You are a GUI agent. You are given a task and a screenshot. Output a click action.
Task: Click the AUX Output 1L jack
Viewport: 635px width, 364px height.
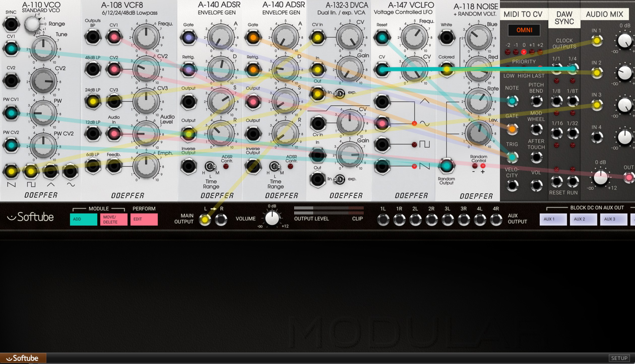(x=383, y=220)
